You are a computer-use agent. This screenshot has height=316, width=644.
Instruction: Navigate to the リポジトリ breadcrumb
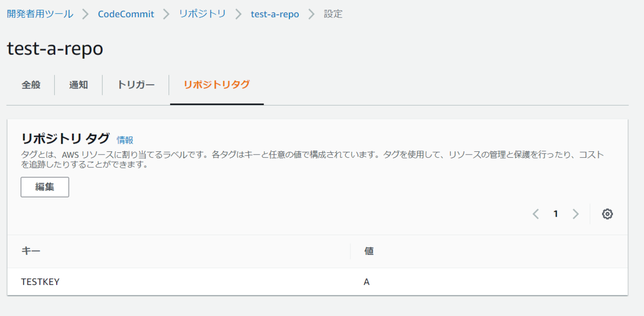point(202,14)
